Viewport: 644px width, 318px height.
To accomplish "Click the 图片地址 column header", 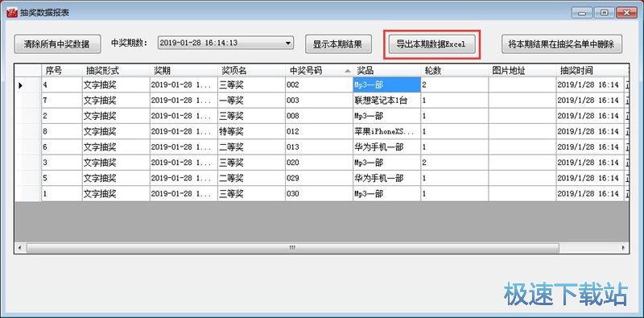I will point(522,70).
